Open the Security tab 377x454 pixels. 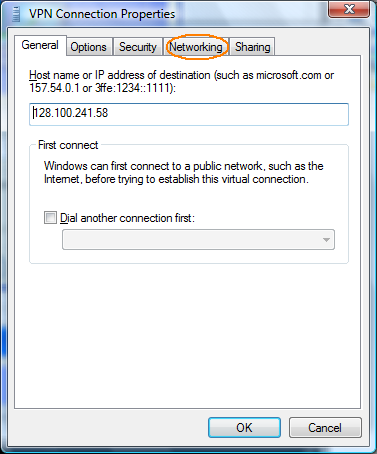click(x=138, y=47)
